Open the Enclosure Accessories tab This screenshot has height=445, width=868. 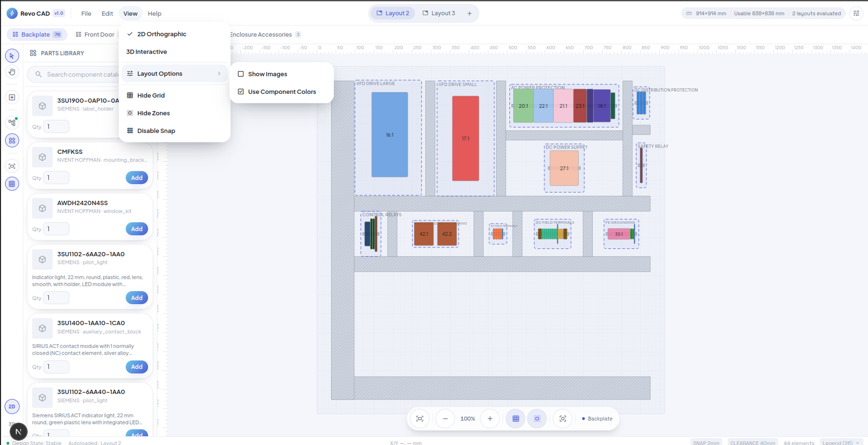(265, 35)
